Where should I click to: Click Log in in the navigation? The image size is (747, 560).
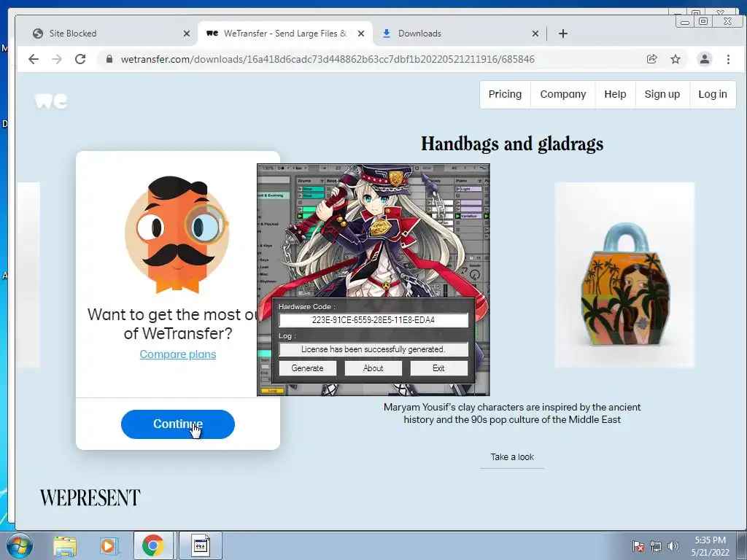[712, 94]
